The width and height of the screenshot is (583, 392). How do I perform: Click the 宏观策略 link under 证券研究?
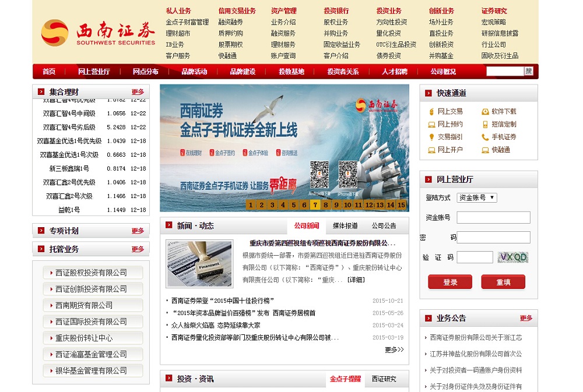494,22
